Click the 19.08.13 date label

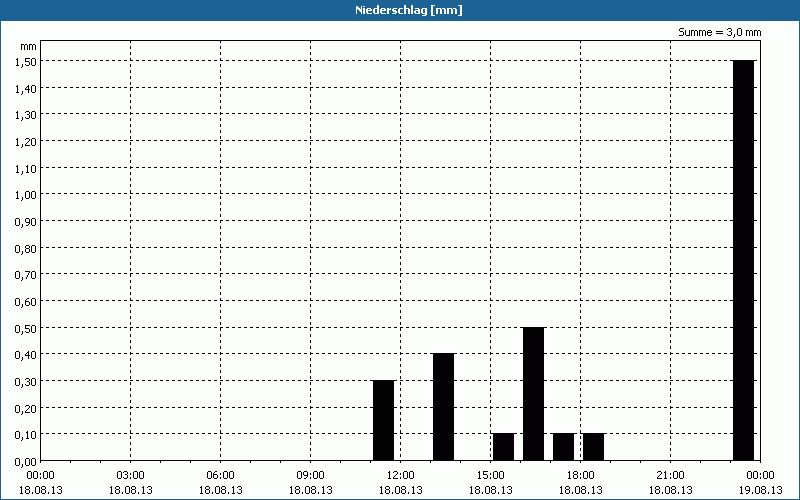[761, 490]
